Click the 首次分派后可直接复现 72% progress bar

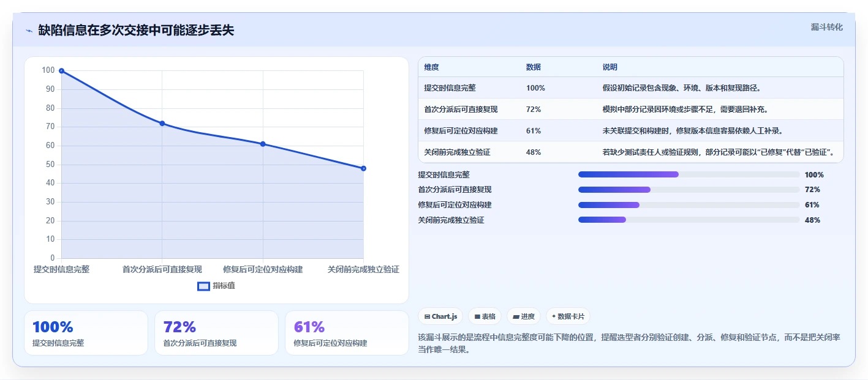pos(689,190)
